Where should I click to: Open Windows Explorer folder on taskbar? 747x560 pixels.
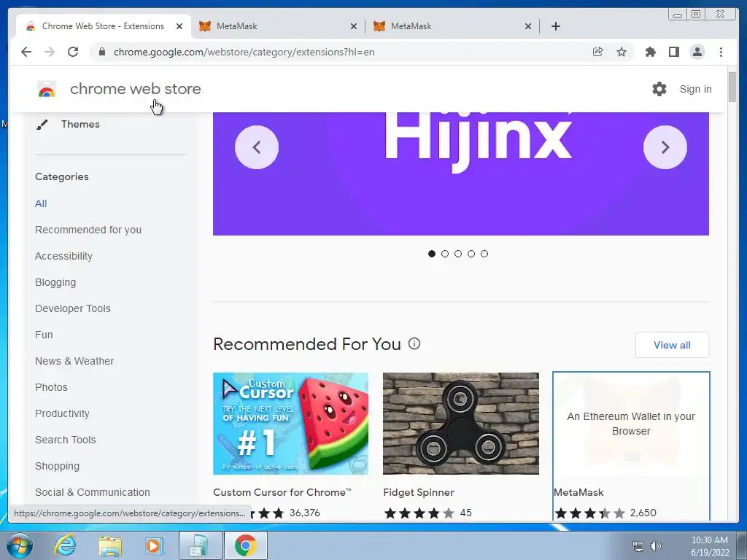pyautogui.click(x=110, y=545)
